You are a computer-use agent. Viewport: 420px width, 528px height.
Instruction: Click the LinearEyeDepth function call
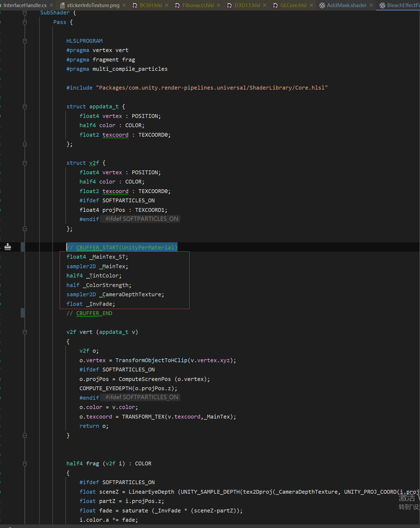[x=151, y=492]
